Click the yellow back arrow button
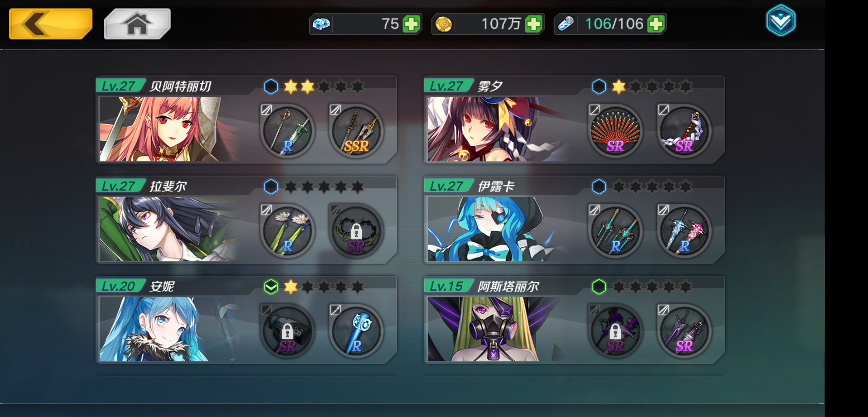This screenshot has width=868, height=417. tap(51, 24)
